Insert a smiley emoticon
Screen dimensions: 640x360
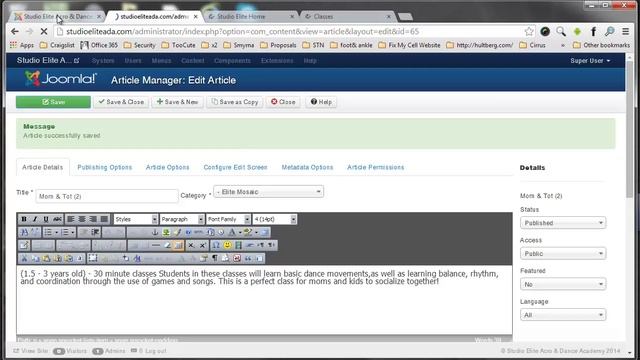[227, 245]
